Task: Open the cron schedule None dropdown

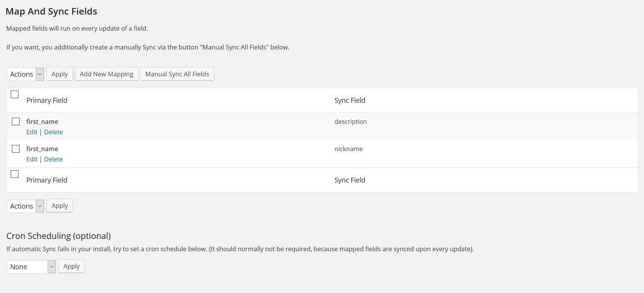Action: tap(31, 267)
